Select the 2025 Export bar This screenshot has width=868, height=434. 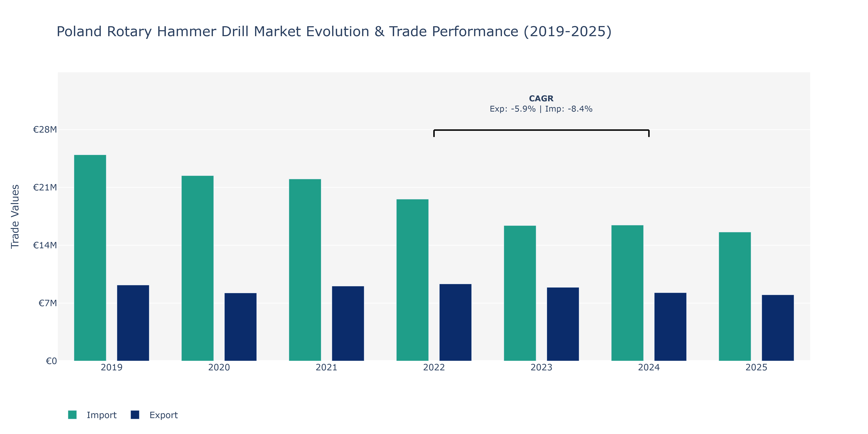click(x=778, y=328)
